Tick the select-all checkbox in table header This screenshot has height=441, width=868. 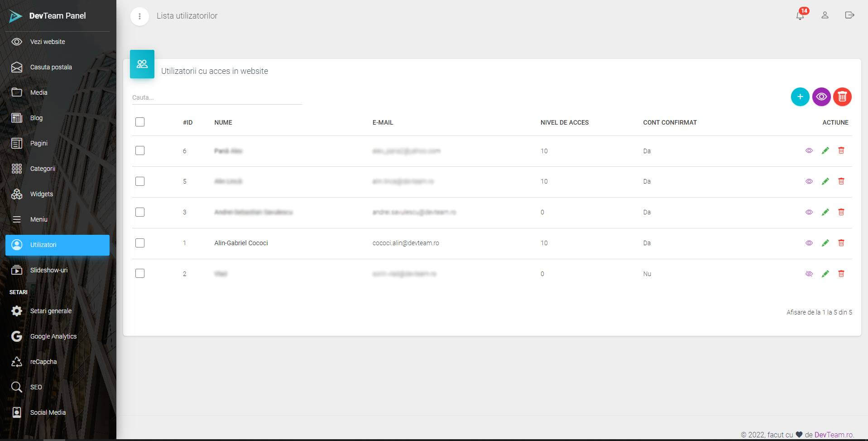[140, 122]
